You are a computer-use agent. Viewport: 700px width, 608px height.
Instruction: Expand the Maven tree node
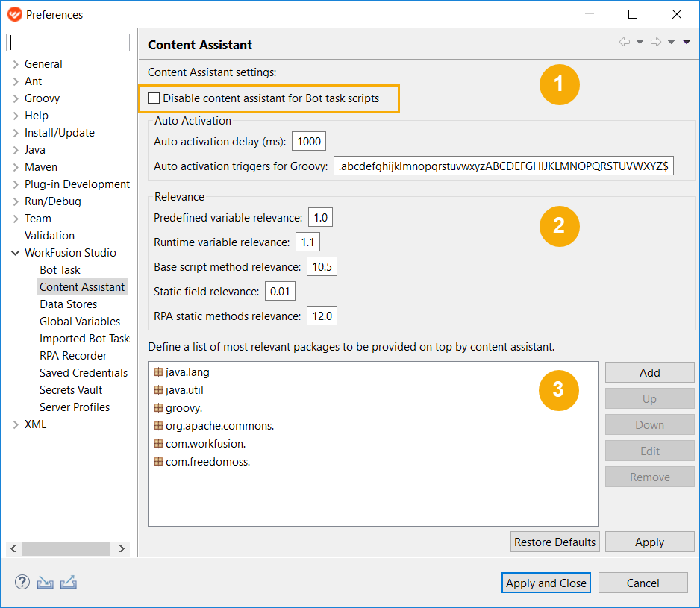click(x=16, y=167)
